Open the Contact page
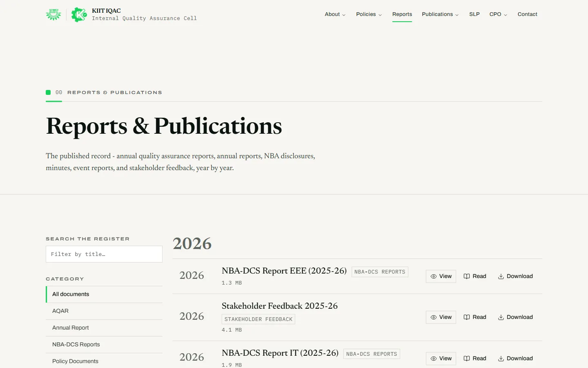Viewport: 588px width, 368px height. pos(528,14)
